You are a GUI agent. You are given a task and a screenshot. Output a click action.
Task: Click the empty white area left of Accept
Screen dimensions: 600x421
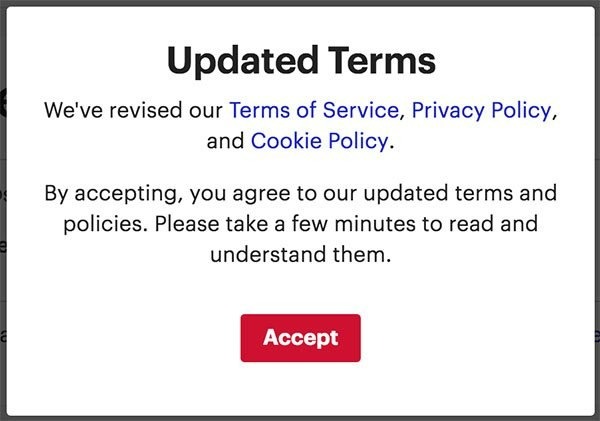click(130, 338)
